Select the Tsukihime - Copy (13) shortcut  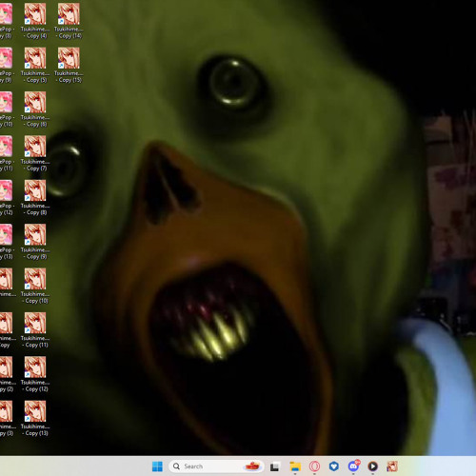(35, 418)
